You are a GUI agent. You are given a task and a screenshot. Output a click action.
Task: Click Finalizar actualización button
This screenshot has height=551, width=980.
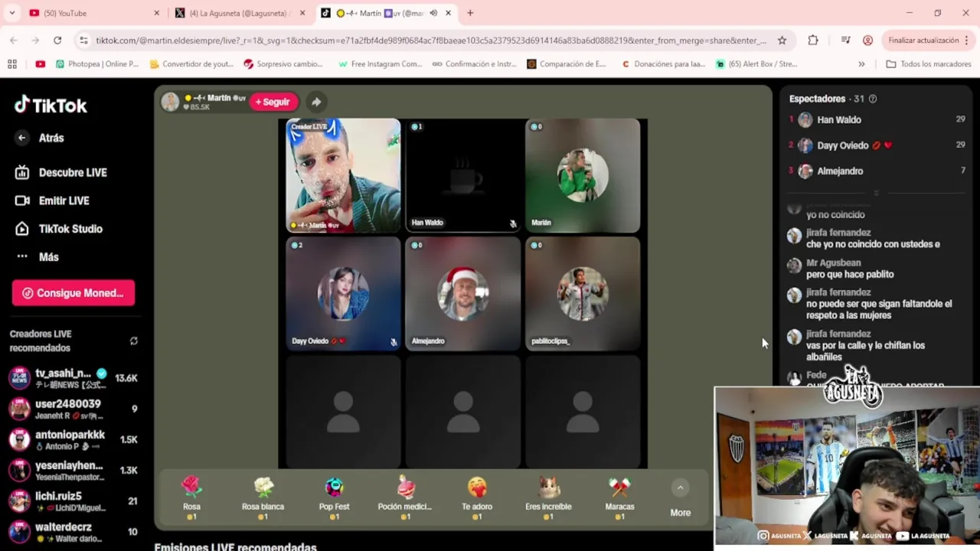click(x=923, y=40)
